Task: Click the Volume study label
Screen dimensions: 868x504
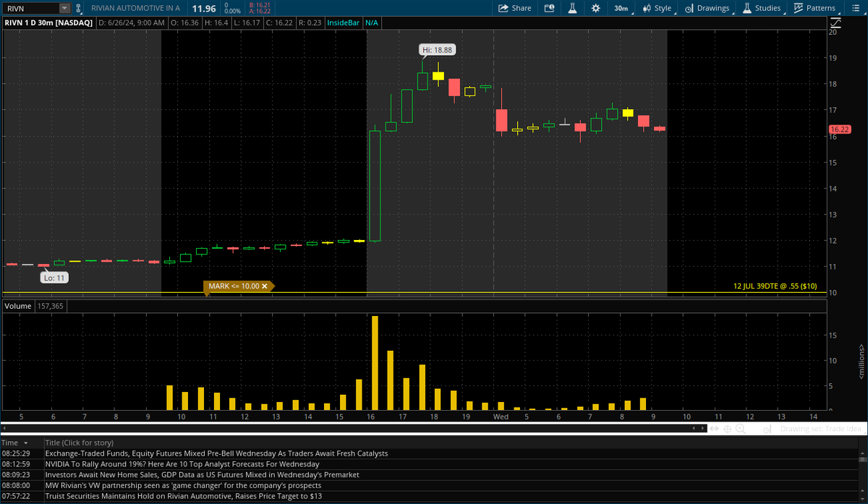Action: (19, 306)
